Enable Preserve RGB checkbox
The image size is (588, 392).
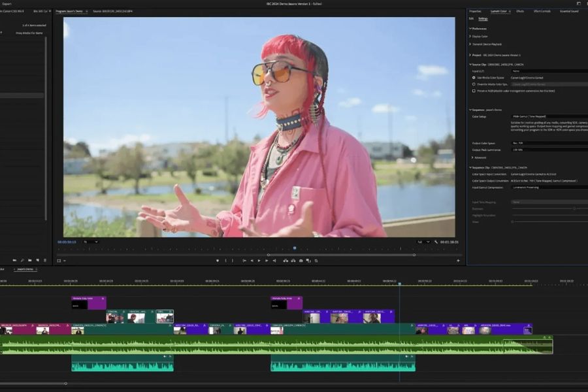474,91
